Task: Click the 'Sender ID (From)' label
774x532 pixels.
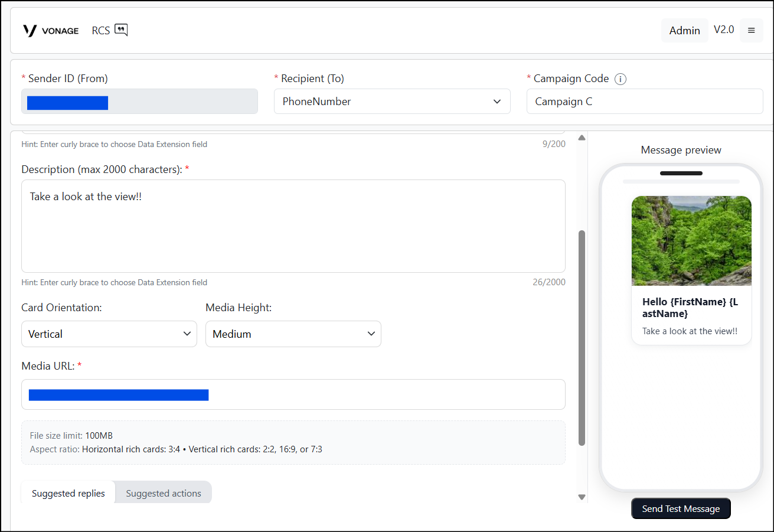Action: pos(68,79)
